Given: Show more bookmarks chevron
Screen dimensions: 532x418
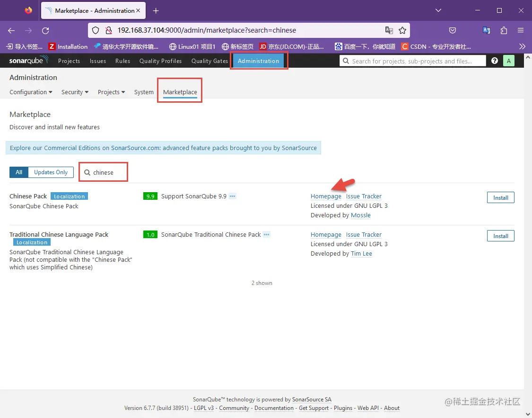Looking at the screenshot, I should pos(522,46).
